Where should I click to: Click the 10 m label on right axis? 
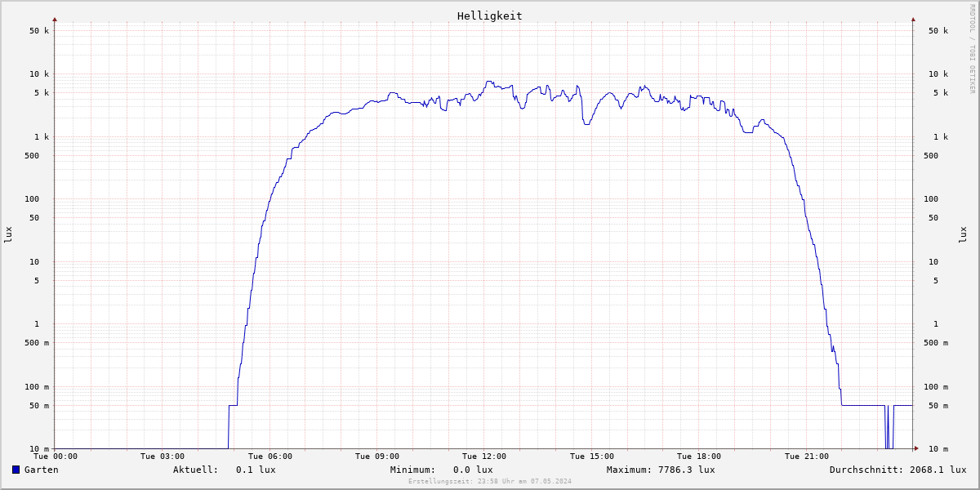pyautogui.click(x=938, y=449)
